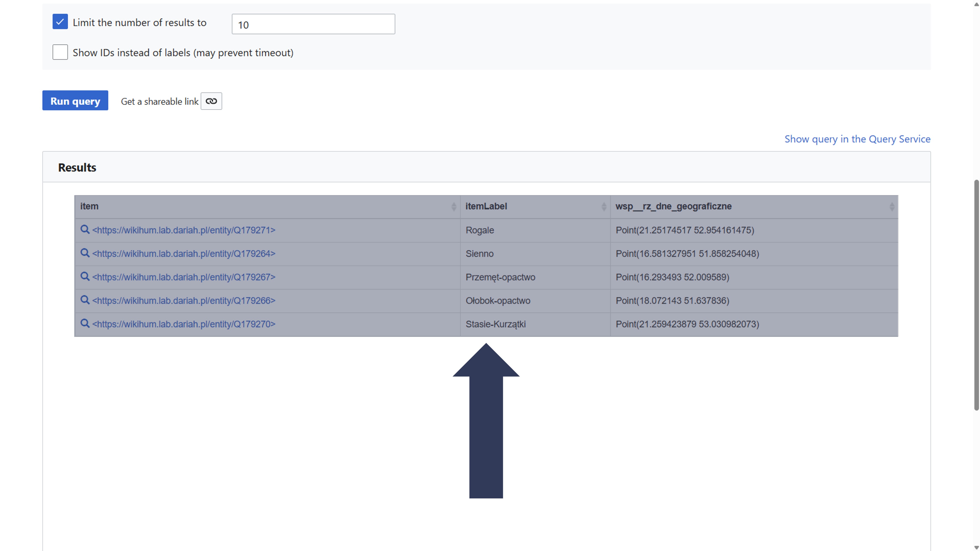
Task: Sort by wsp__rz_dne_geograficzne column arrows
Action: (x=892, y=207)
